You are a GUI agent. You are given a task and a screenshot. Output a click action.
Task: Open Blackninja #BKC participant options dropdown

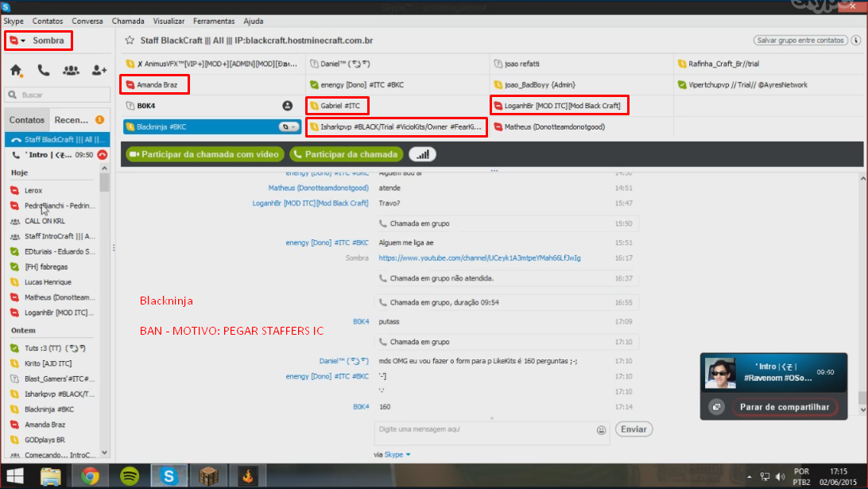(289, 126)
